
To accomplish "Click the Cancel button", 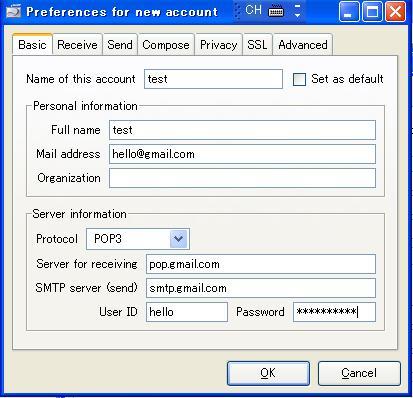I will coord(359,373).
